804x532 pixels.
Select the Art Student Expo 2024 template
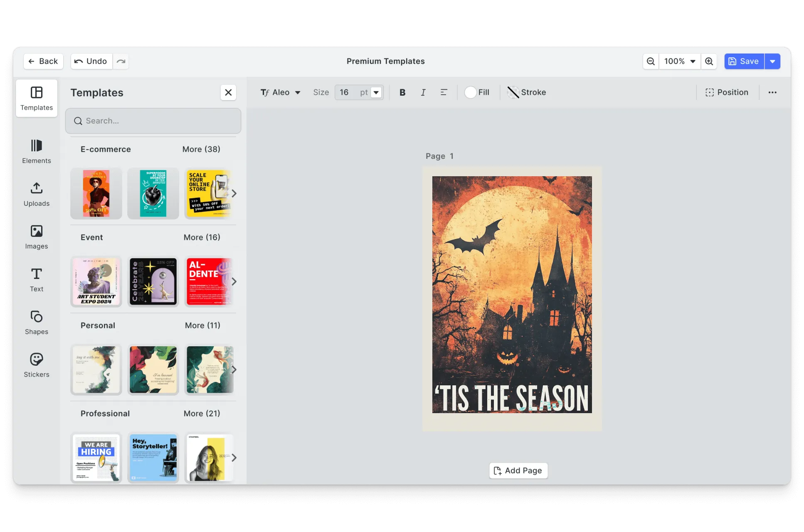pyautogui.click(x=96, y=281)
